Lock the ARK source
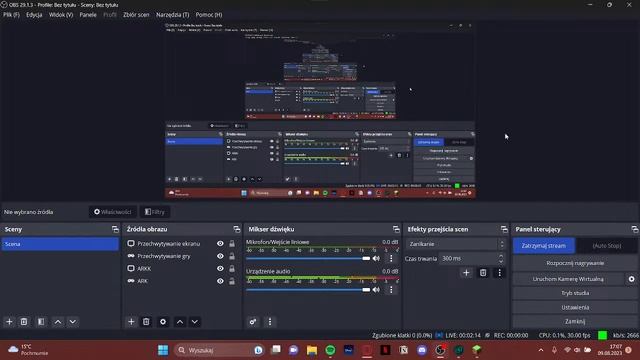Image resolution: width=640 pixels, height=360 pixels. click(x=232, y=281)
